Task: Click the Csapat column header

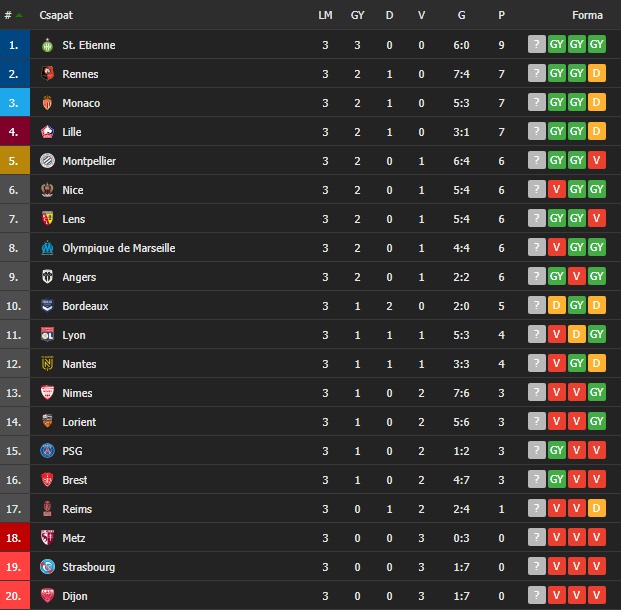Action: pyautogui.click(x=56, y=15)
